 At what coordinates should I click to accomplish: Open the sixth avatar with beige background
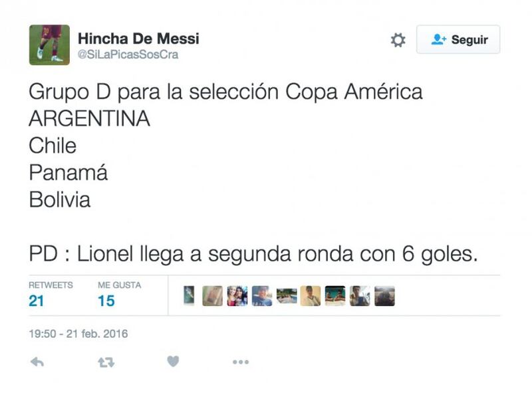coord(311,296)
